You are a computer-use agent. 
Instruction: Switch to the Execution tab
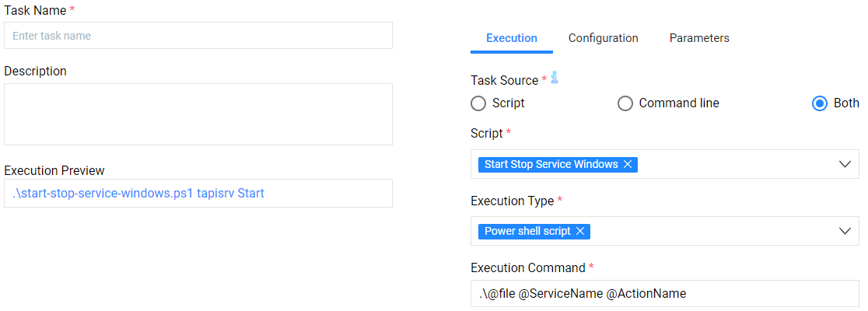point(511,38)
